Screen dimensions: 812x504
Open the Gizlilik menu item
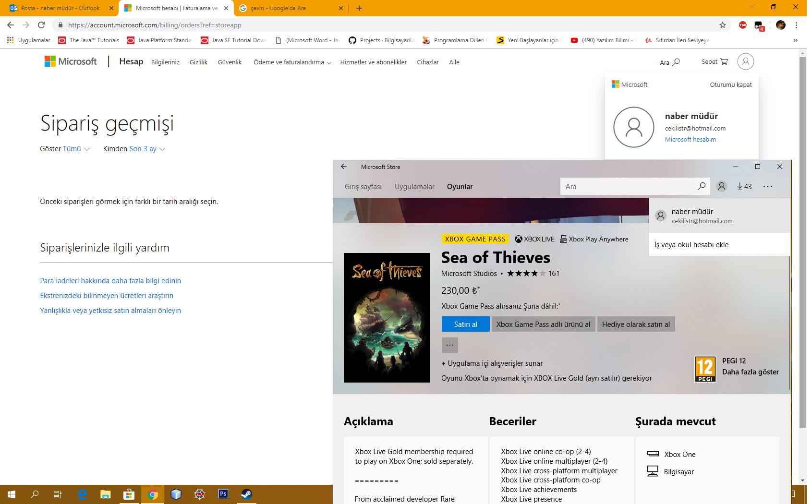click(x=198, y=62)
